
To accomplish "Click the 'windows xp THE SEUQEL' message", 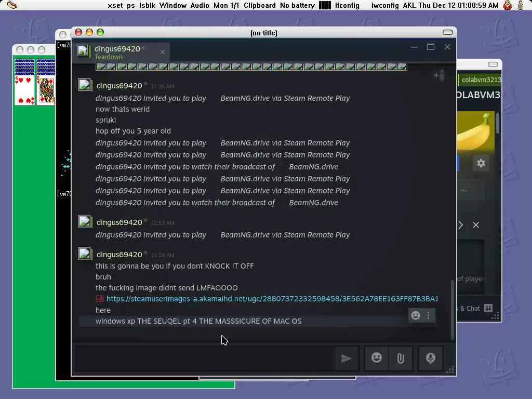I will pyautogui.click(x=198, y=321).
